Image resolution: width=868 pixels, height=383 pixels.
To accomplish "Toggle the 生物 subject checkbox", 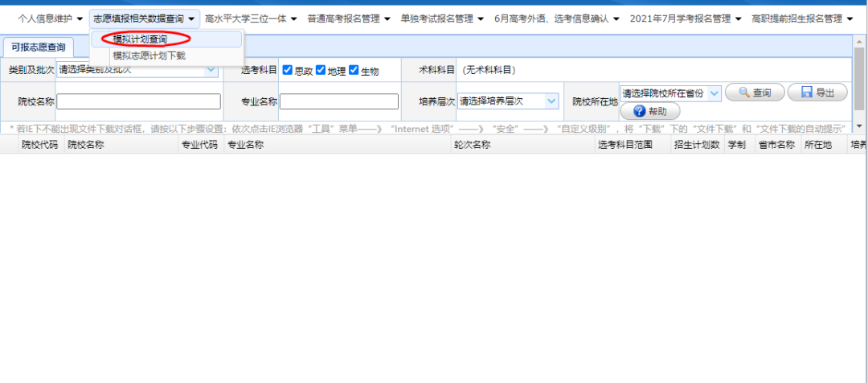I will 354,71.
